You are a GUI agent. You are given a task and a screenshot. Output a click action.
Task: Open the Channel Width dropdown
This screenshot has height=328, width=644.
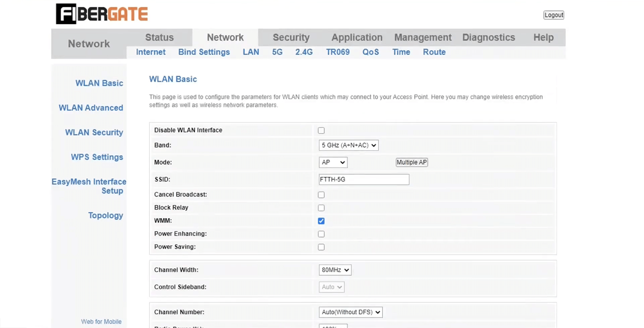[335, 270]
